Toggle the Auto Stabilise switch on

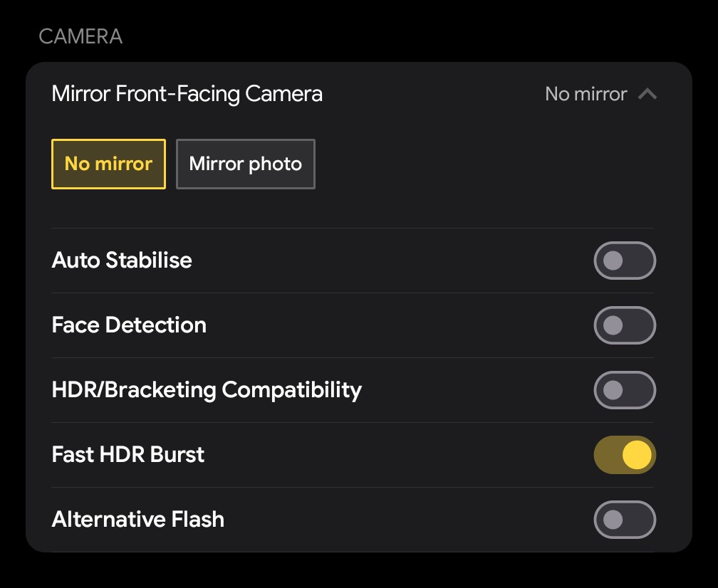[625, 261]
